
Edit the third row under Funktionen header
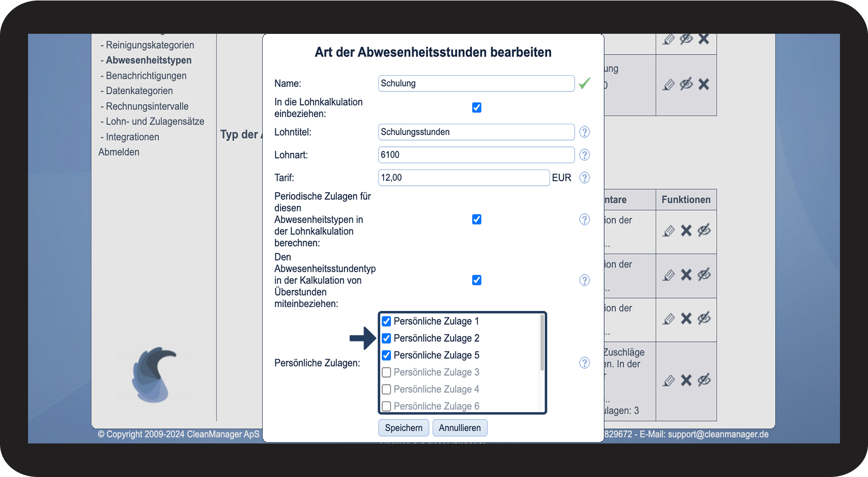pyautogui.click(x=669, y=319)
